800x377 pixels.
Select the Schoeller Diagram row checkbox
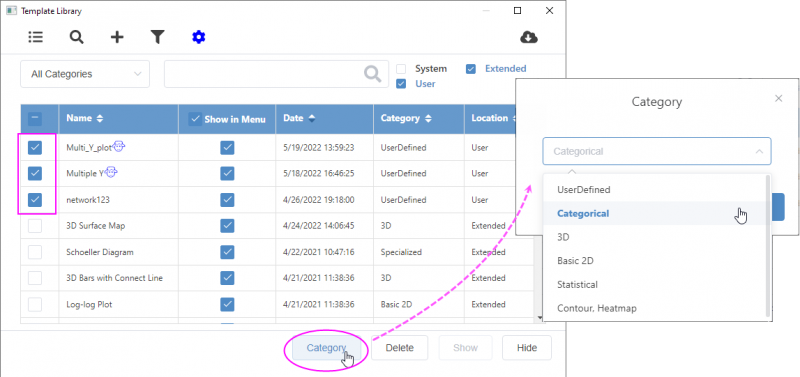pos(35,252)
